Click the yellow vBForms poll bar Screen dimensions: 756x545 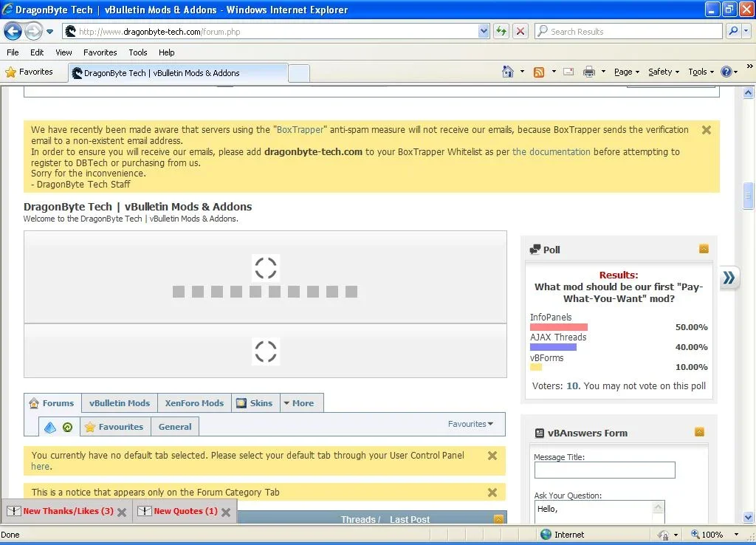coord(536,367)
